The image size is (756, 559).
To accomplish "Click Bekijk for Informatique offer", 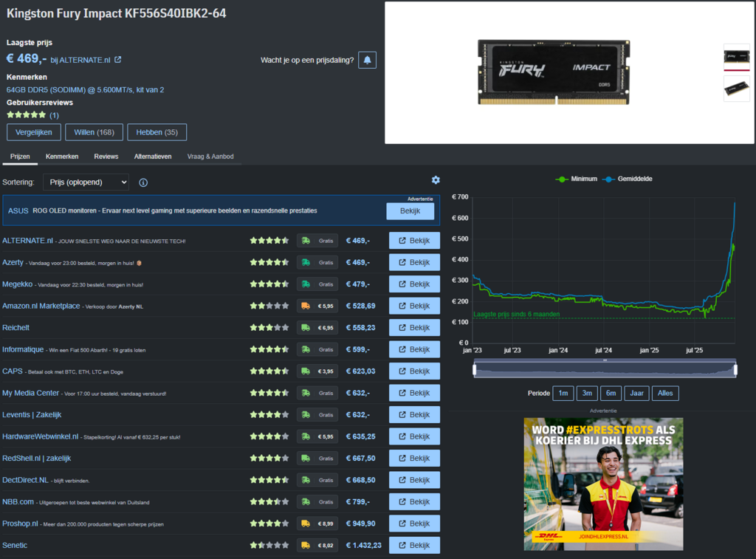I will pos(415,349).
